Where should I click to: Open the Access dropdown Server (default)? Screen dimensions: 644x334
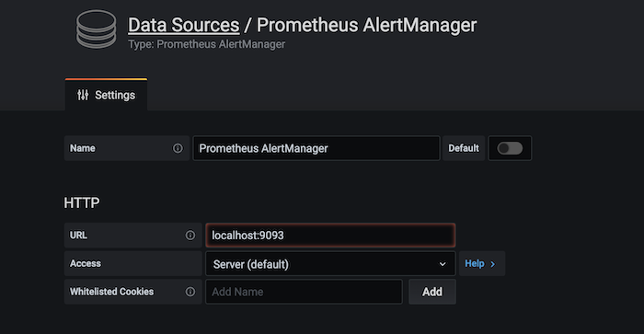(330, 264)
